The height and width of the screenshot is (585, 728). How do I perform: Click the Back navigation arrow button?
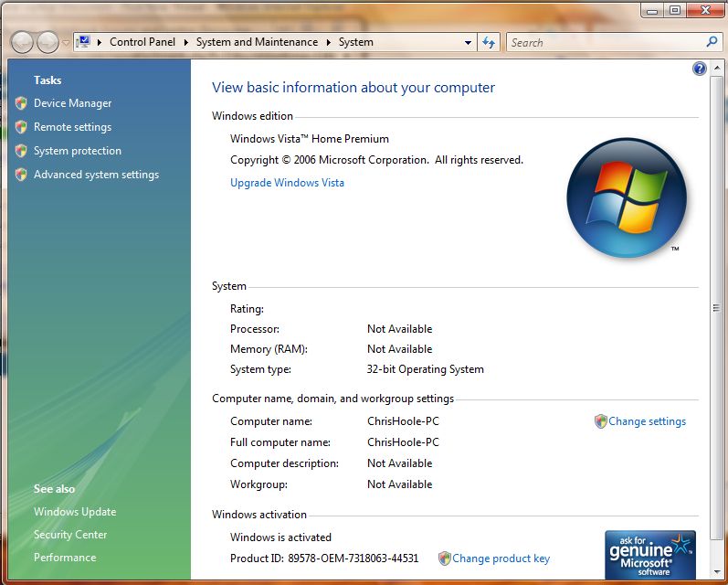22,42
